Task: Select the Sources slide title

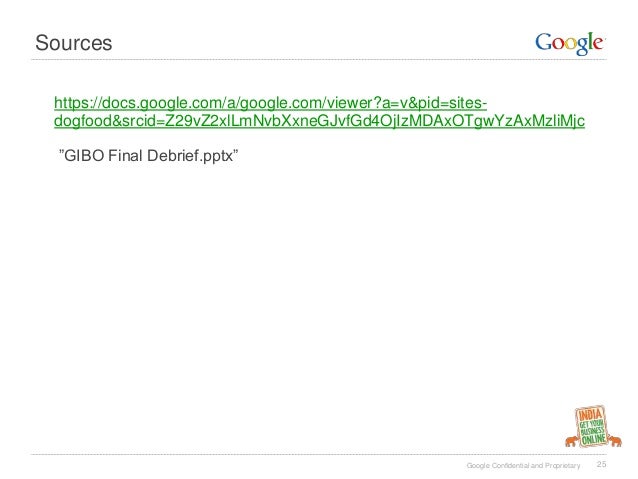Action: [x=74, y=43]
